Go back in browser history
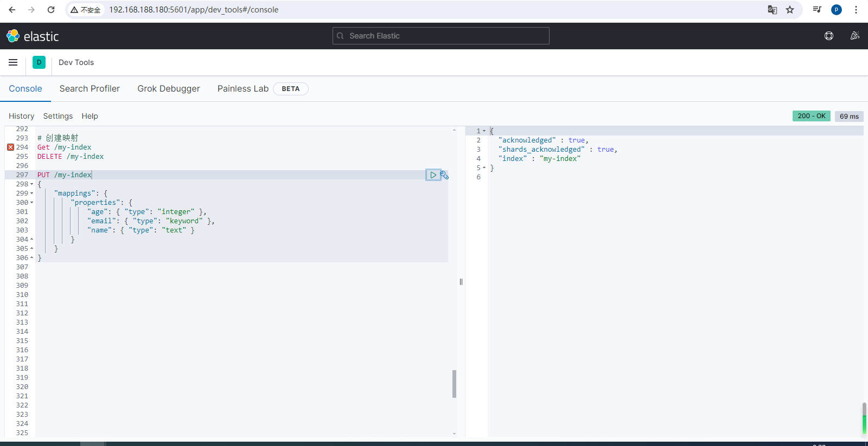This screenshot has height=446, width=868. pos(12,10)
